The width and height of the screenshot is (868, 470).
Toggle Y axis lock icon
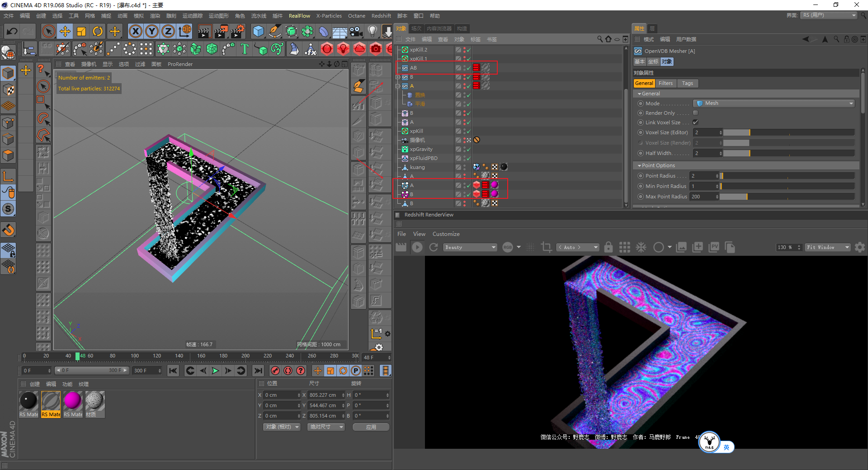[x=152, y=31]
